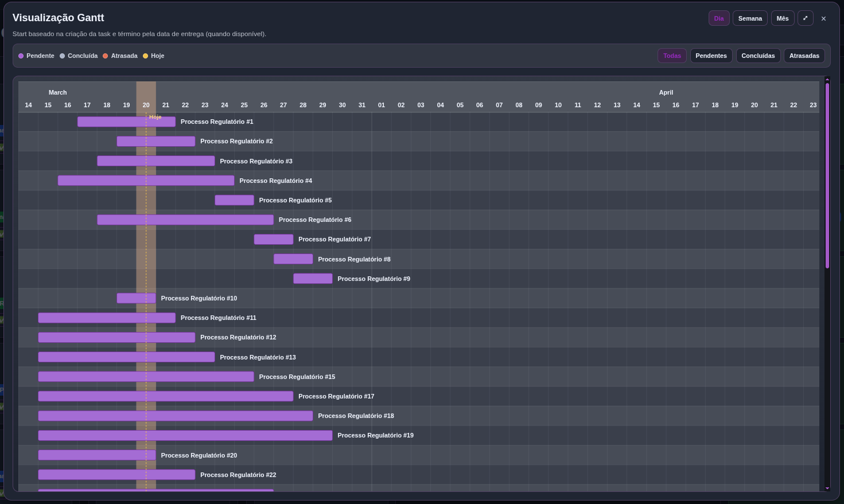The image size is (844, 504).
Task: Click the Processo Regulatório #10 label
Action: (199, 298)
